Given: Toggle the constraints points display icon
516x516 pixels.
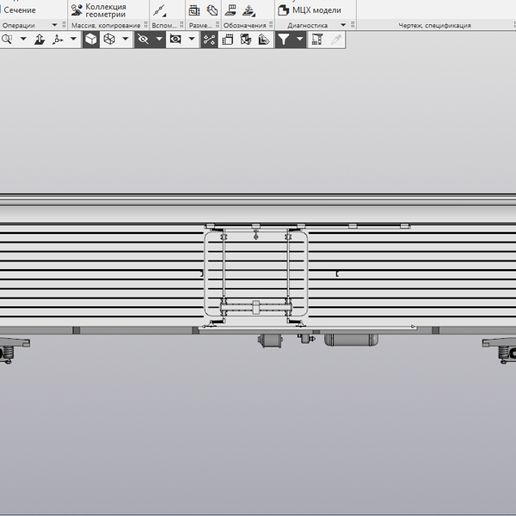Looking at the screenshot, I should pyautogui.click(x=209, y=39).
